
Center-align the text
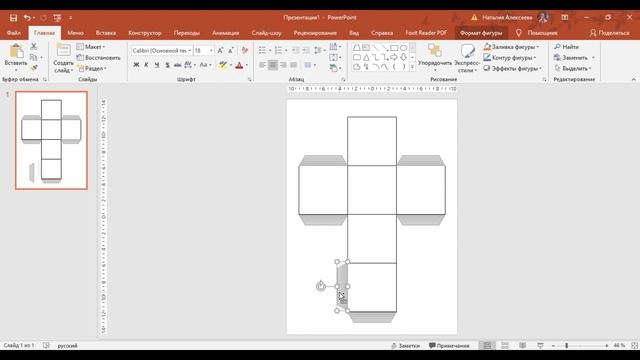click(x=273, y=65)
